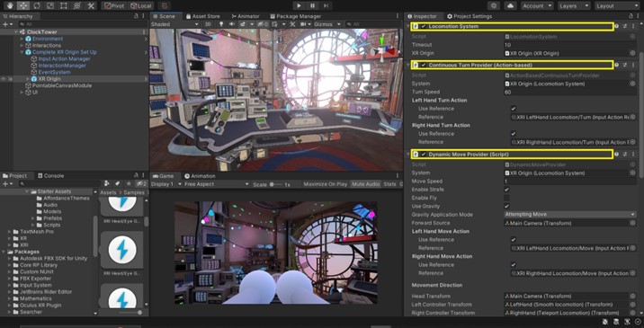Select the combined Transform tool
The image size is (644, 328).
pyautogui.click(x=76, y=5)
